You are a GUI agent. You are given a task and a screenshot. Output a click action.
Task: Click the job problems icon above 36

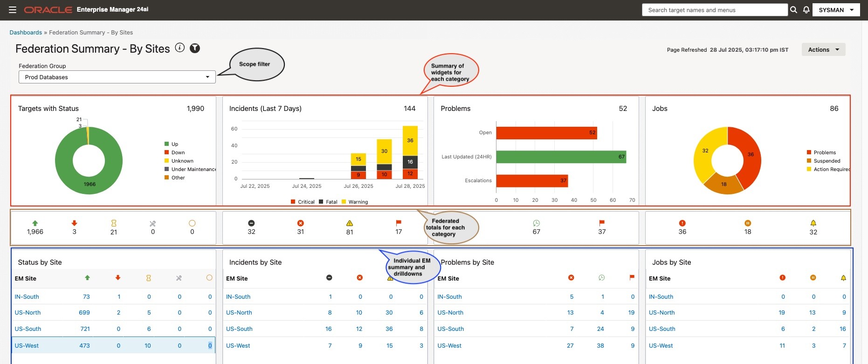tap(682, 223)
